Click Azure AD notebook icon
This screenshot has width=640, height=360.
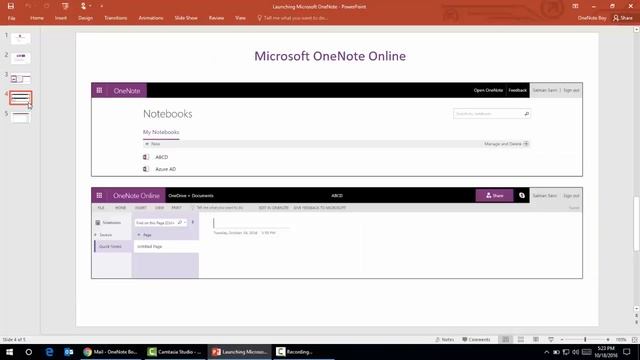click(x=146, y=169)
